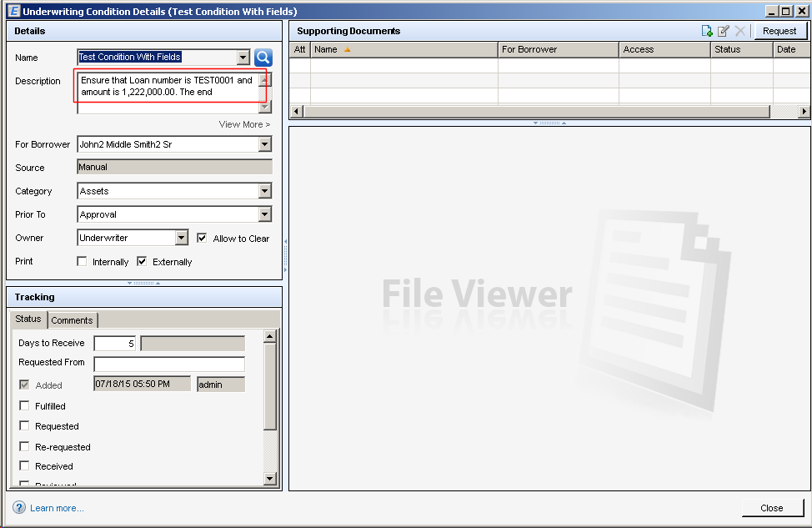Screen dimensions: 812x528
Task: Click the Added date 07/18/15 05:50 PM
Action: click(142, 384)
